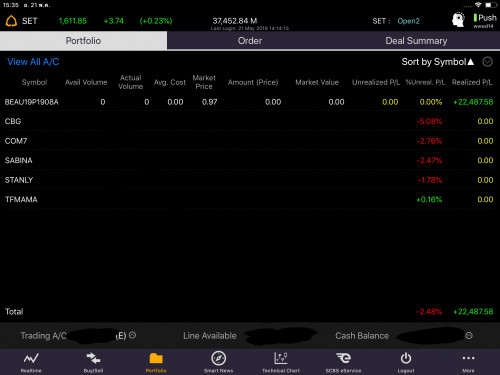
Task: Click SABINA's -2.47% unrealized value
Action: (x=429, y=160)
